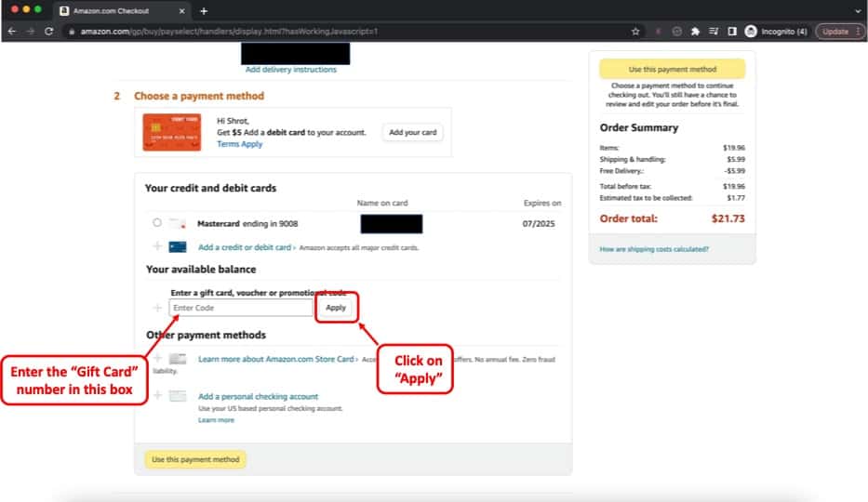Click Add delivery instructions link

click(290, 70)
